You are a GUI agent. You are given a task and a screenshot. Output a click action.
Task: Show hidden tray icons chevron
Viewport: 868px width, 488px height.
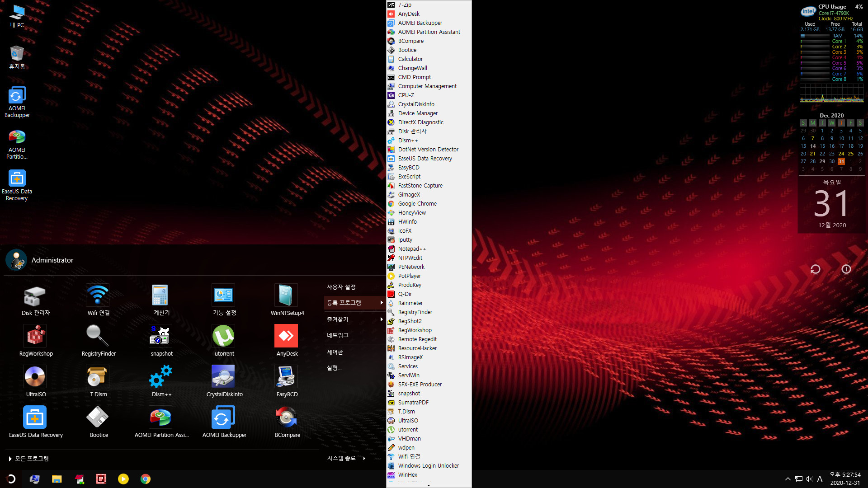(788, 479)
